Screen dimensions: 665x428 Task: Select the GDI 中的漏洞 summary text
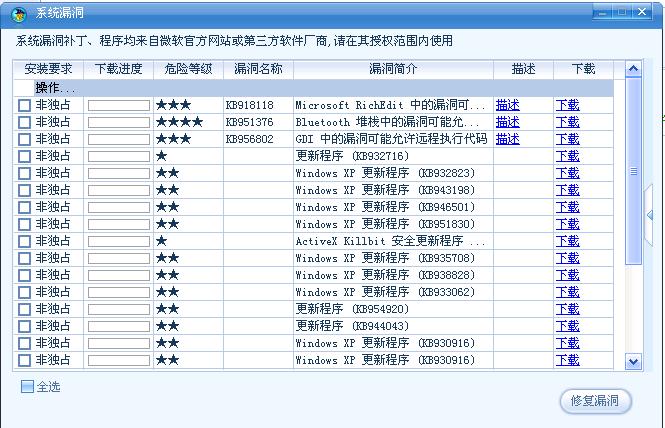391,139
